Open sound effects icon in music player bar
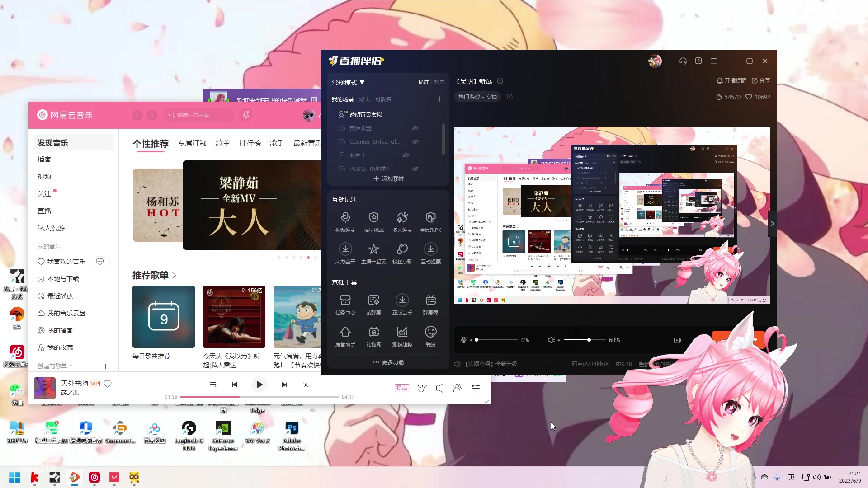The width and height of the screenshot is (868, 488). (x=422, y=388)
